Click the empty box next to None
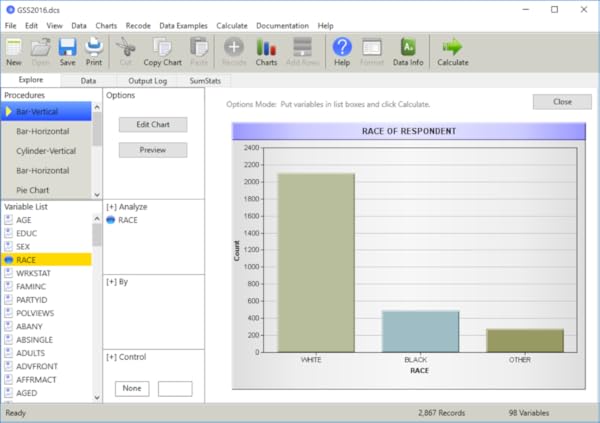 tap(175, 389)
